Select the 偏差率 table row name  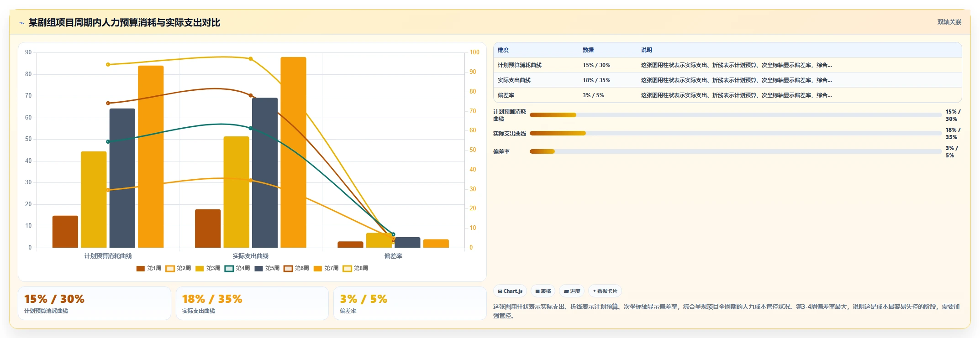click(506, 95)
